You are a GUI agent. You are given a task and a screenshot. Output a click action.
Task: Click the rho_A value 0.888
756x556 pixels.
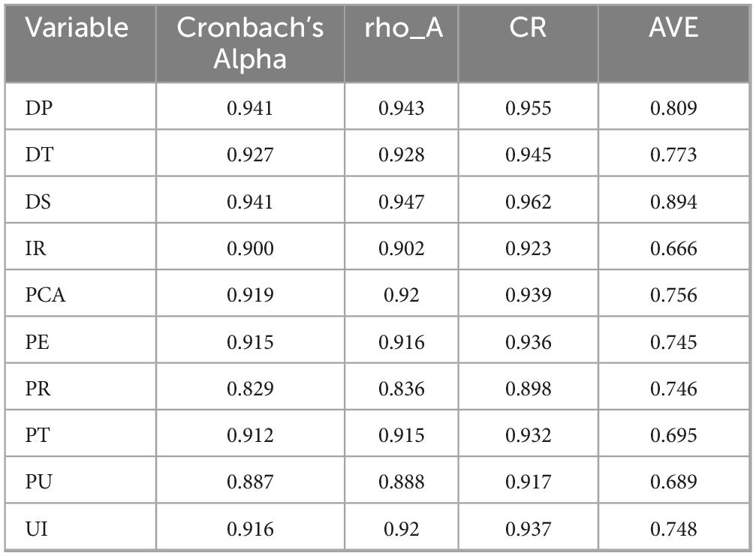[x=401, y=482]
